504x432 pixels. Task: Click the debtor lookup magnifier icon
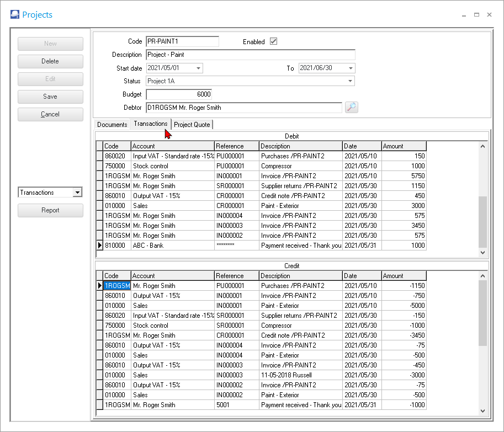tap(352, 108)
